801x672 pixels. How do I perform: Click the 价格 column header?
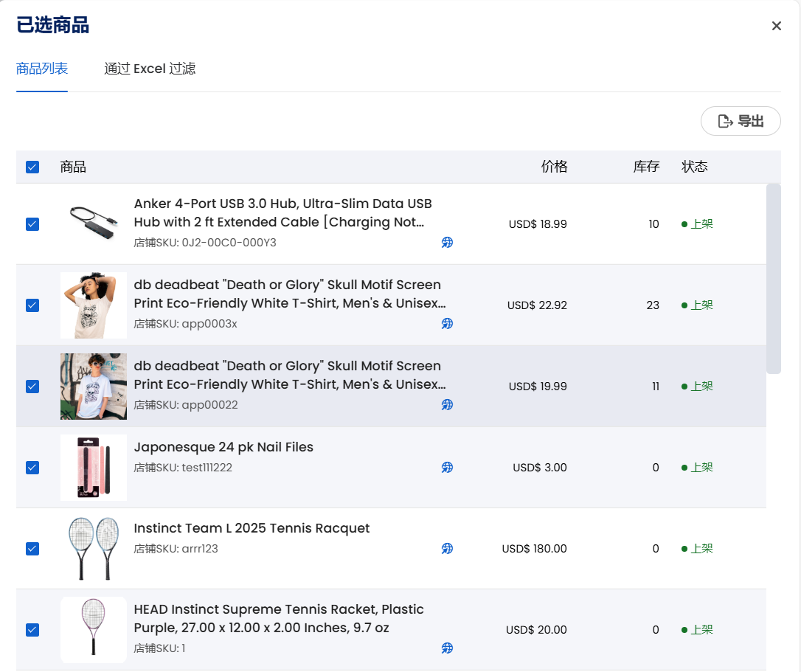[x=554, y=167]
